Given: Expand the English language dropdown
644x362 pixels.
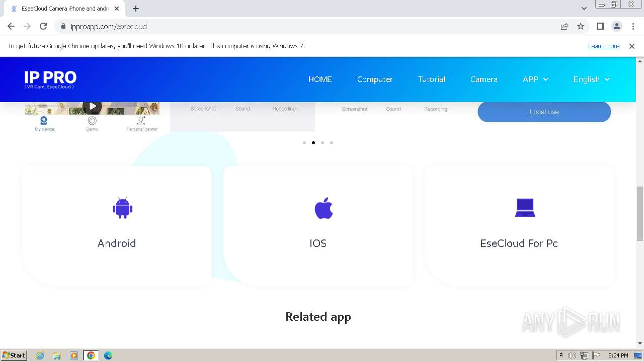Looking at the screenshot, I should (x=591, y=79).
